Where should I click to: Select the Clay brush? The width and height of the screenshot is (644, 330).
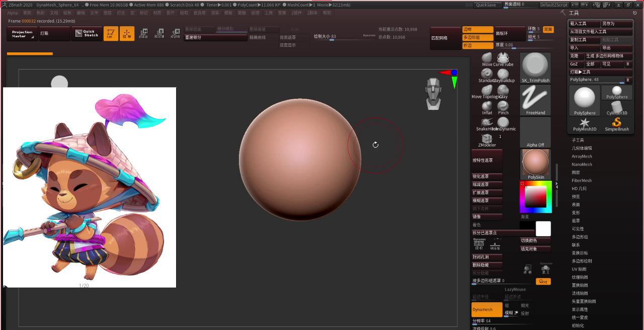(x=503, y=92)
